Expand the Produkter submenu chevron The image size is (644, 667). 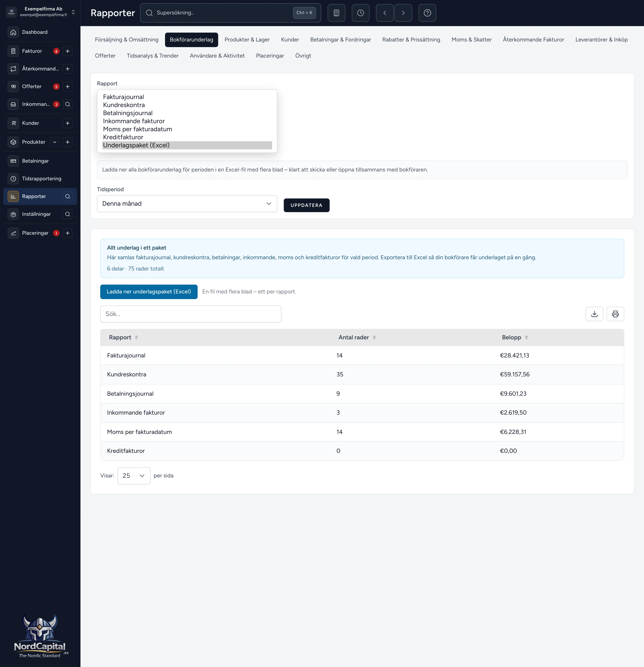[55, 142]
